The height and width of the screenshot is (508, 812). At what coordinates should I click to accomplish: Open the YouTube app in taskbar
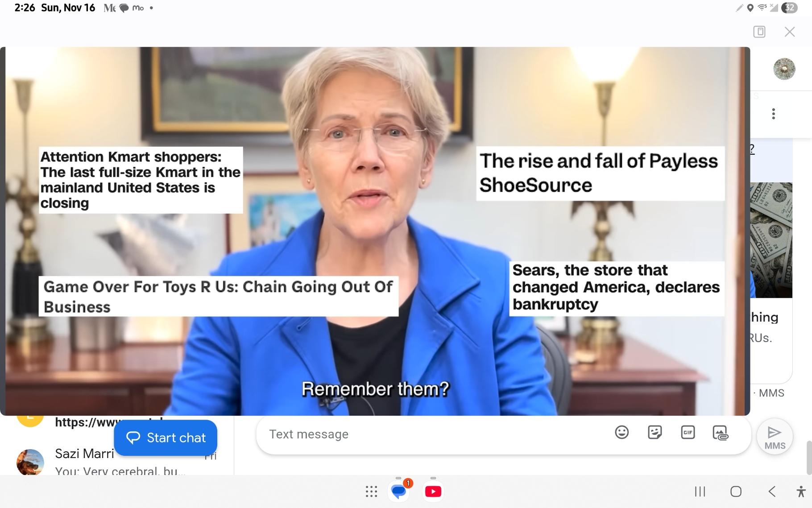[x=433, y=491]
